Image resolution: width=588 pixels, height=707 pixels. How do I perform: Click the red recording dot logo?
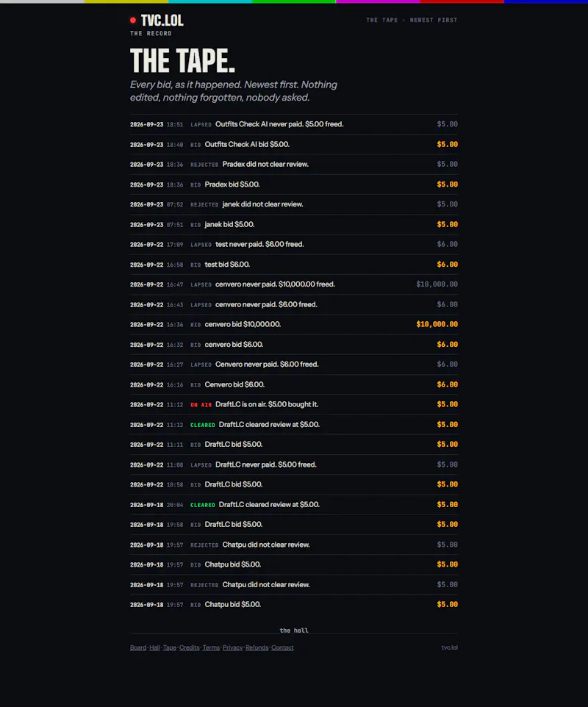click(133, 21)
